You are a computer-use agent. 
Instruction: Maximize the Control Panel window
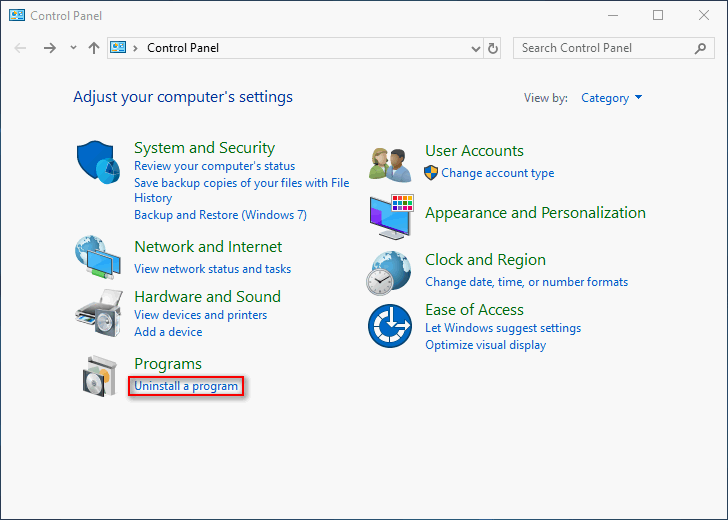[x=658, y=15]
